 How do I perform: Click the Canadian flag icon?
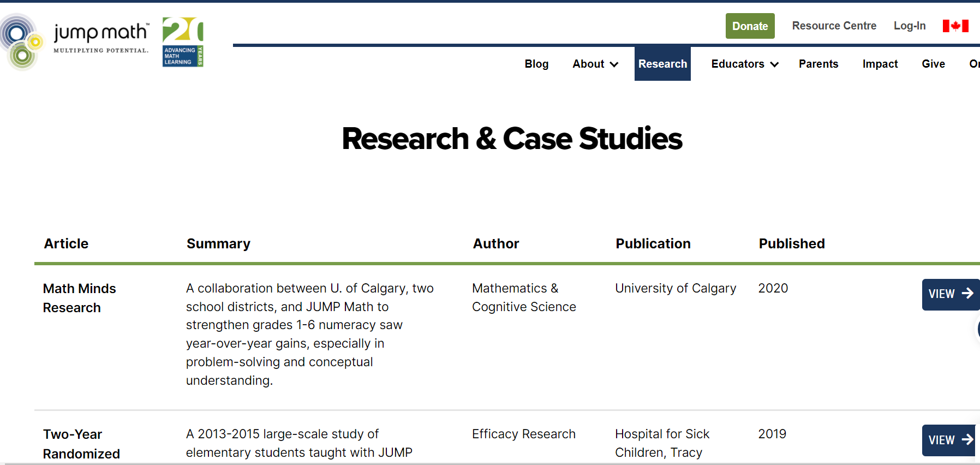click(x=955, y=26)
